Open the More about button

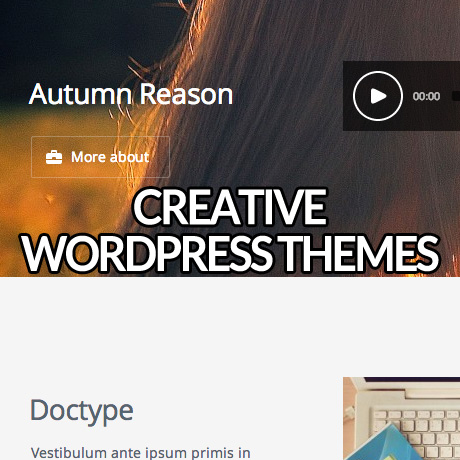(x=100, y=157)
